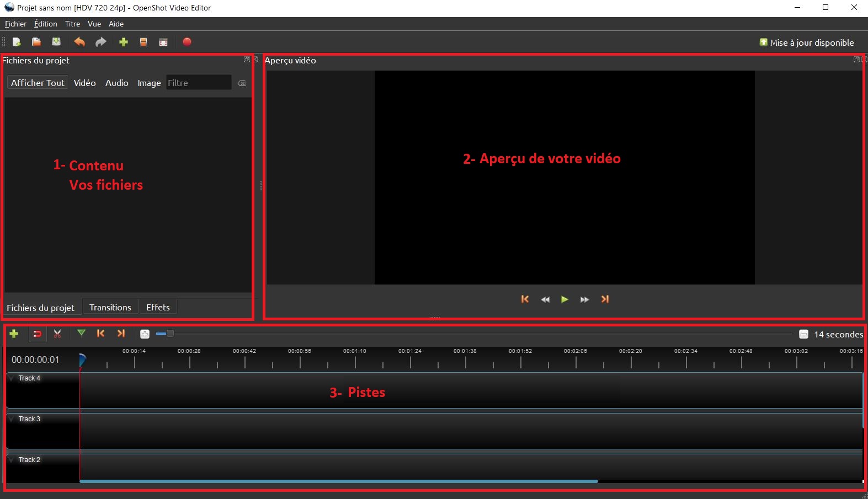Screen dimensions: 868x499
Task: Float the 'Aperçu vidéo' panel
Action: [x=856, y=60]
